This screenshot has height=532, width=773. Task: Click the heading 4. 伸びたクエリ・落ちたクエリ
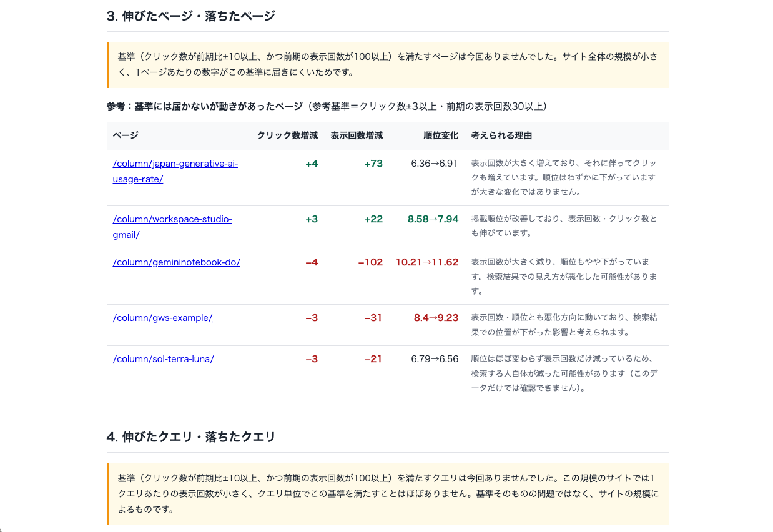click(x=191, y=437)
